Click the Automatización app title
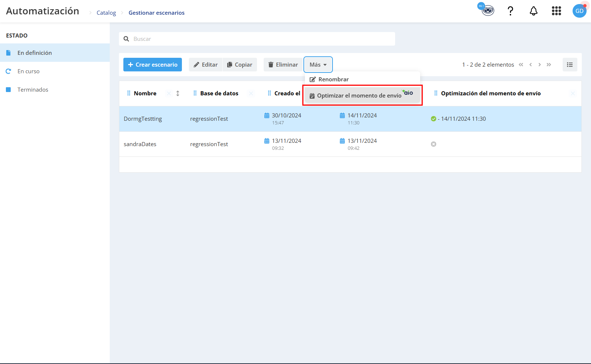 [43, 11]
